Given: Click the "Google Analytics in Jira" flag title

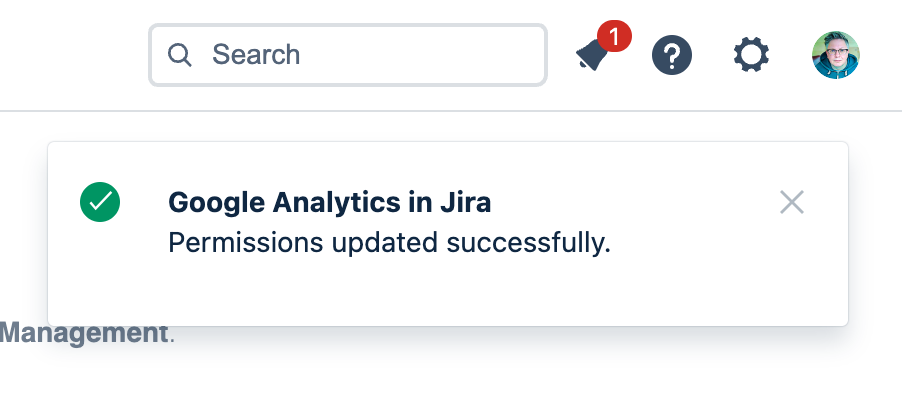Looking at the screenshot, I should click(x=330, y=203).
